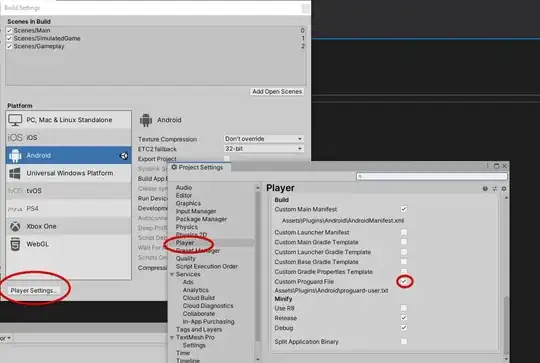This screenshot has width=540, height=363.
Task: Enable Custom Base Gradle Template
Action: click(x=404, y=262)
